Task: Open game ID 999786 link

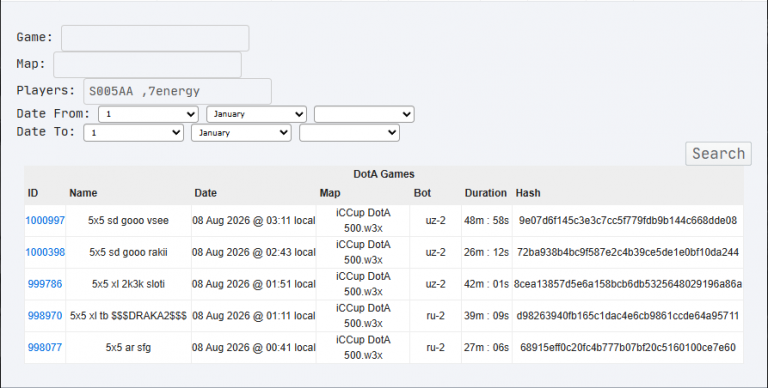Action: 45,284
